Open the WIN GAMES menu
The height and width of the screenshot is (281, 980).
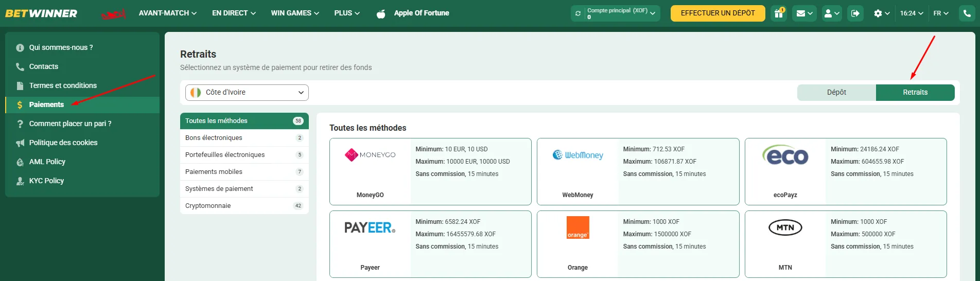coord(295,13)
